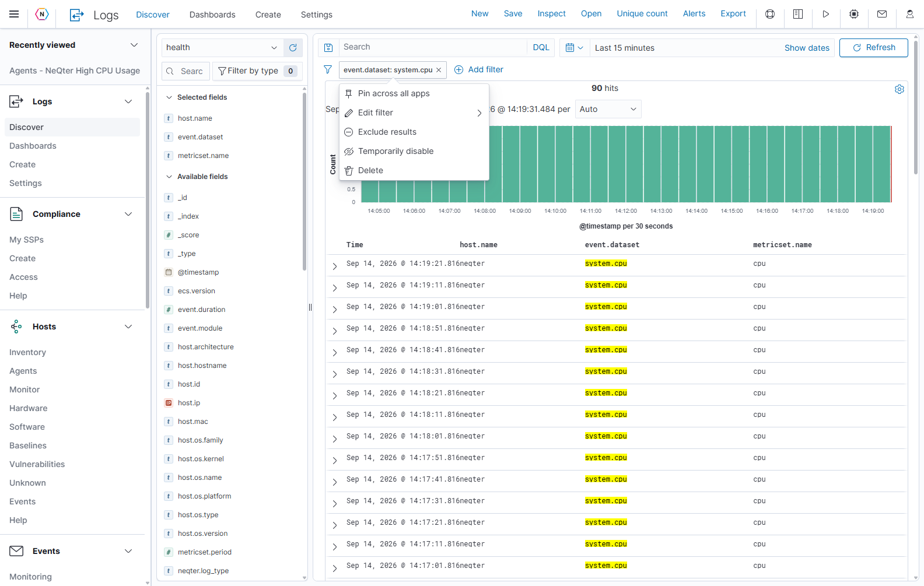
Task: Open the mail envelope icon
Action: [x=882, y=14]
